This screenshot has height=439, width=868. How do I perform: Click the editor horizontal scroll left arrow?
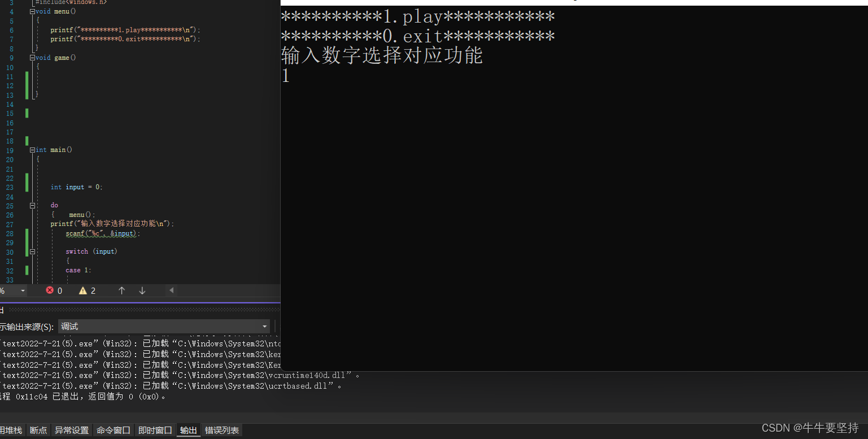171,290
